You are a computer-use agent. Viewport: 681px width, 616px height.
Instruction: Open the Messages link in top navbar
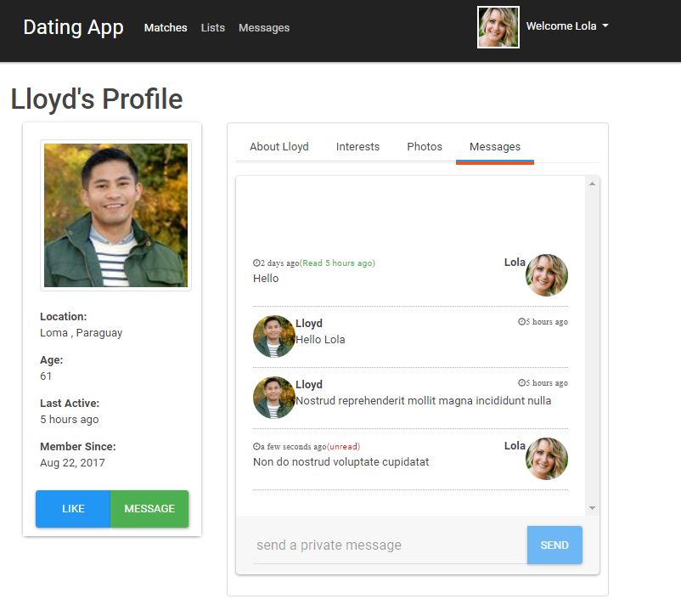(264, 28)
